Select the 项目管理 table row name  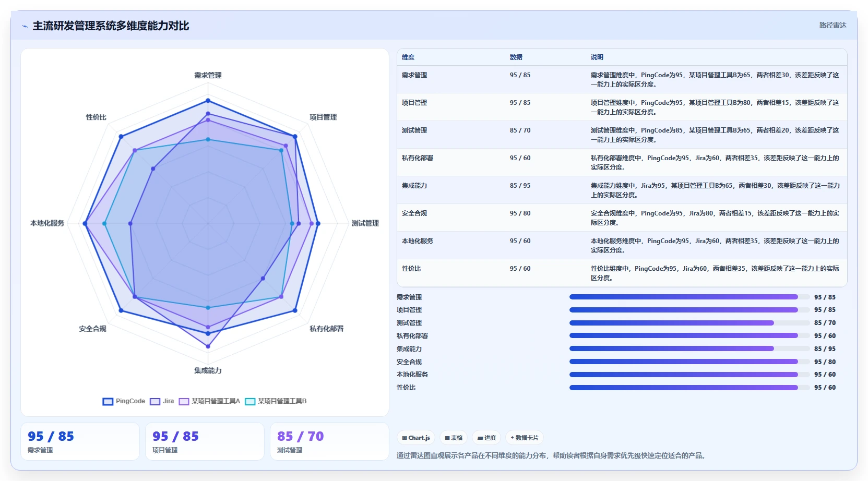(x=414, y=103)
